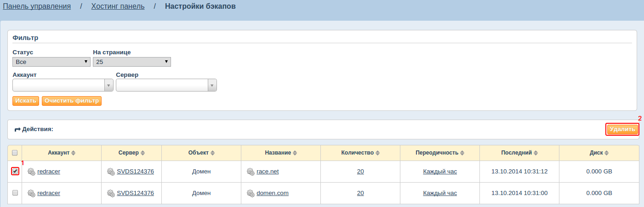Click gear icon beside redracer in first row
The image size is (644, 207).
31,172
